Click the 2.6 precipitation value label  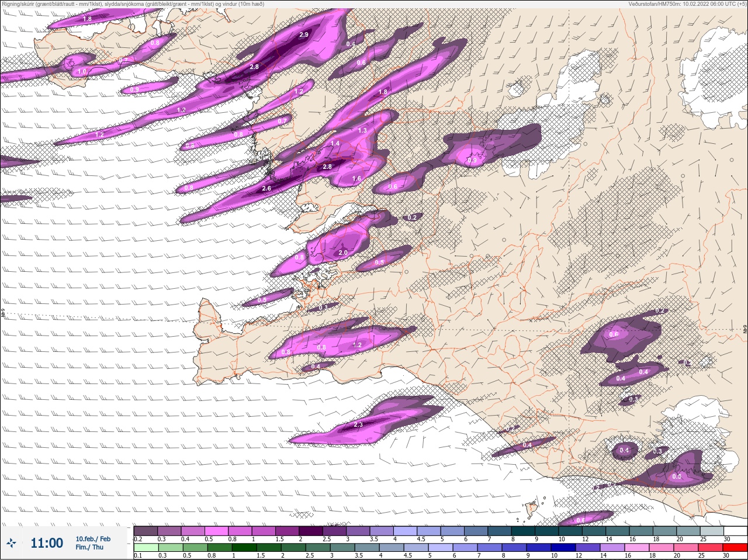266,188
